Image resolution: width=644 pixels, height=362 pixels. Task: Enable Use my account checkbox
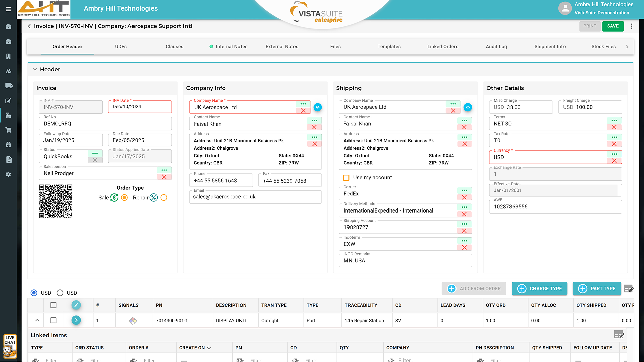point(346,178)
